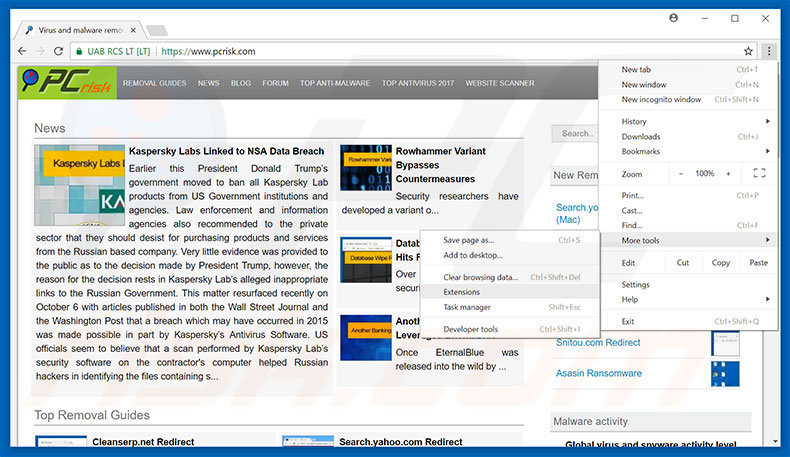Expand the Bookmarks submenu
The image size is (790, 457).
coord(688,151)
